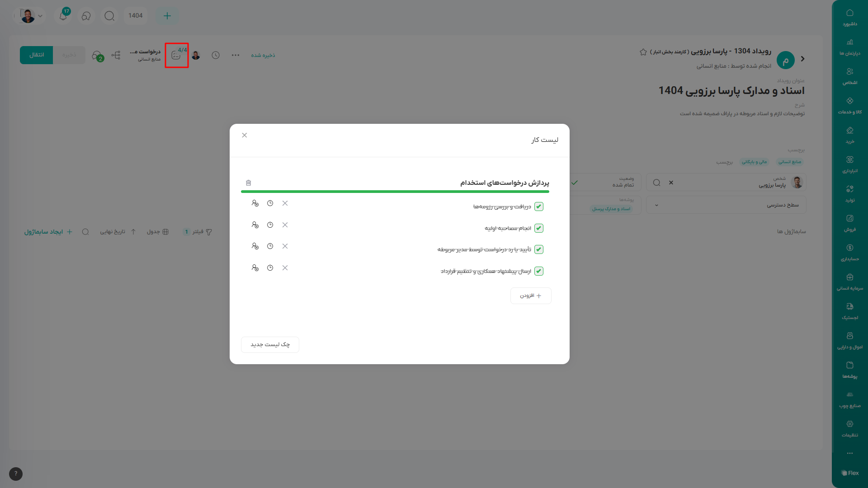
Task: Open the user profile dropdown arrow
Action: tap(40, 16)
